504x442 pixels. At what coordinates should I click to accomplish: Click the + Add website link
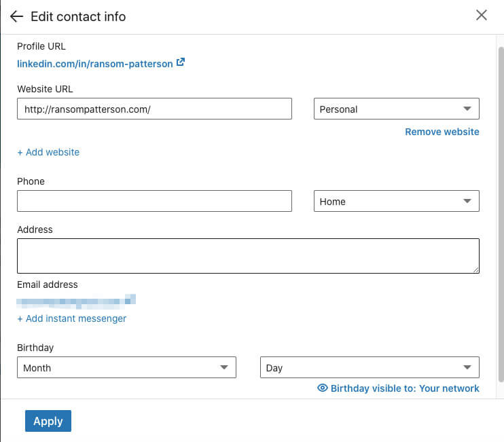pyautogui.click(x=48, y=152)
